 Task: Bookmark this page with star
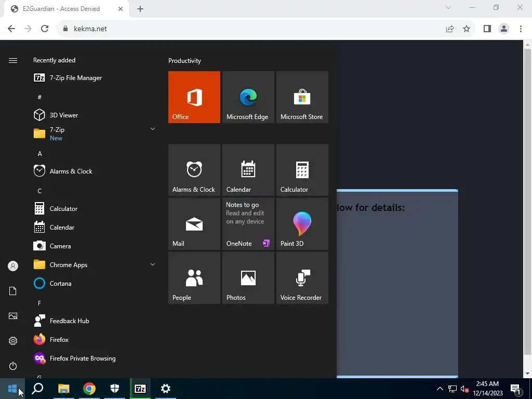467,29
